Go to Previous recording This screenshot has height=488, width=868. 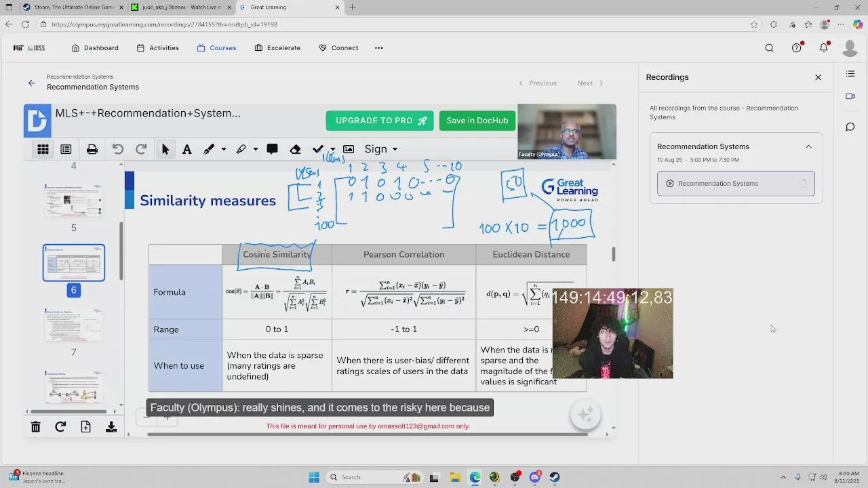(x=538, y=83)
